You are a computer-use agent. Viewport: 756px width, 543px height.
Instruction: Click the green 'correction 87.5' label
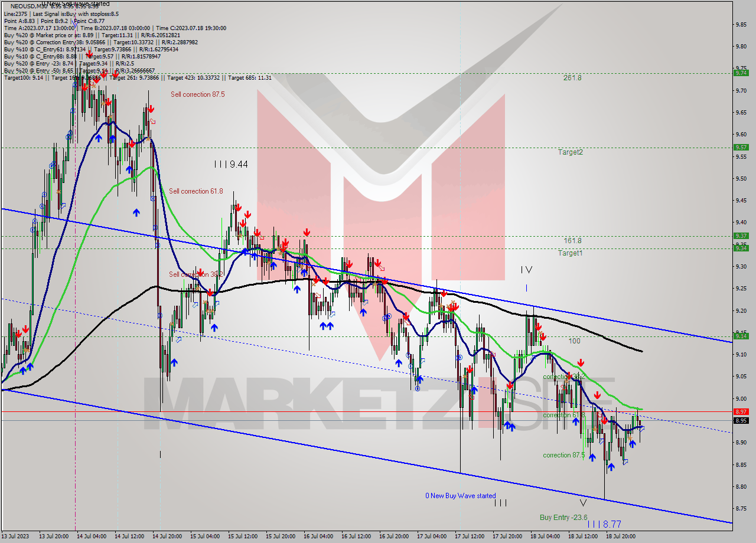click(x=564, y=456)
